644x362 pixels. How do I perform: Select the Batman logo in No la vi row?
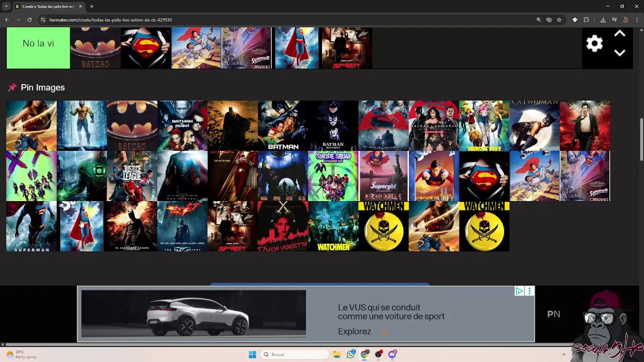(x=96, y=48)
